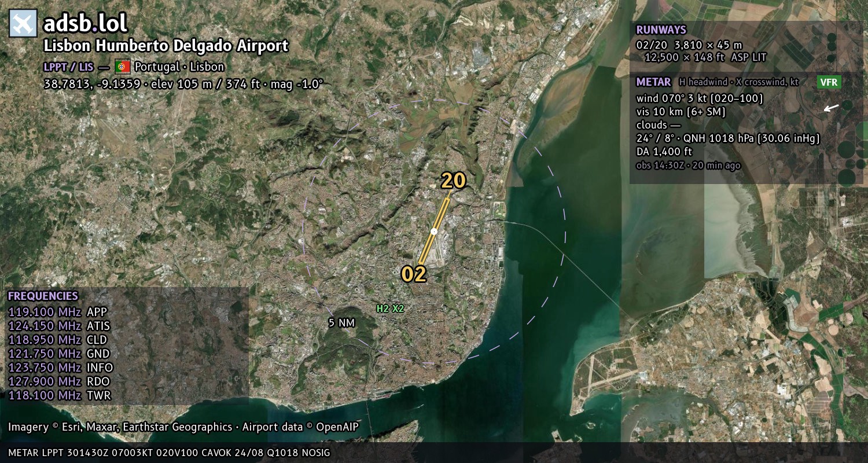Click the adsb.lol site title
The height and width of the screenshot is (463, 868).
(85, 23)
